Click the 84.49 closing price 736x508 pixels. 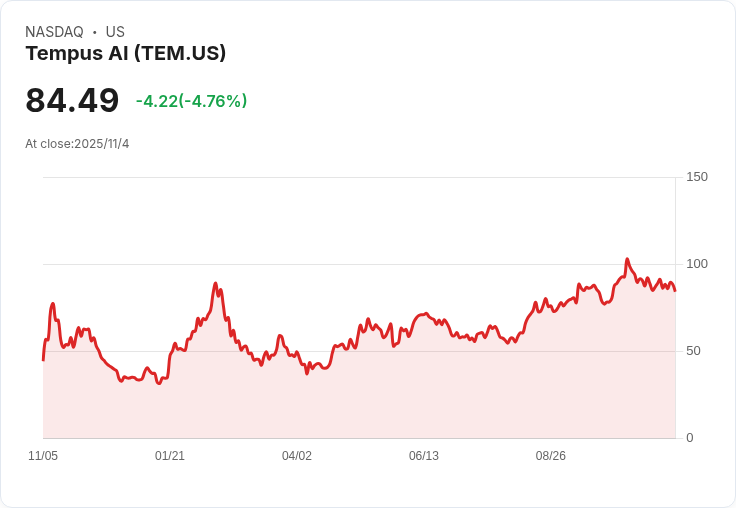click(x=72, y=100)
